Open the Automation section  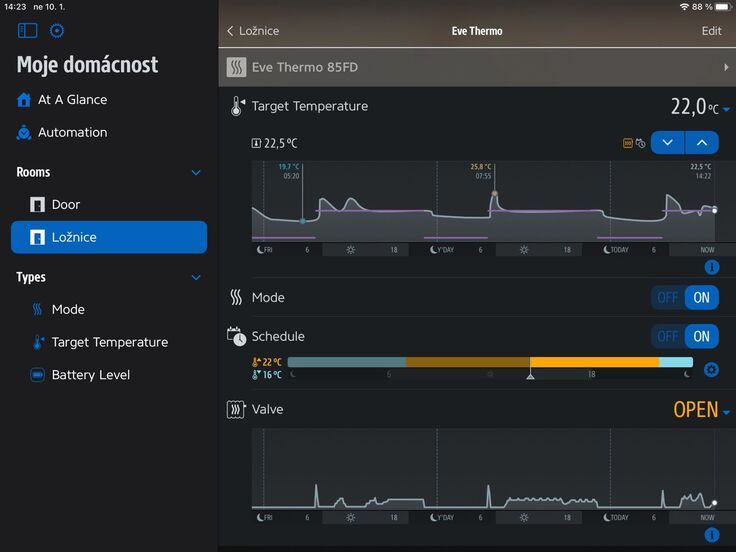coord(72,132)
